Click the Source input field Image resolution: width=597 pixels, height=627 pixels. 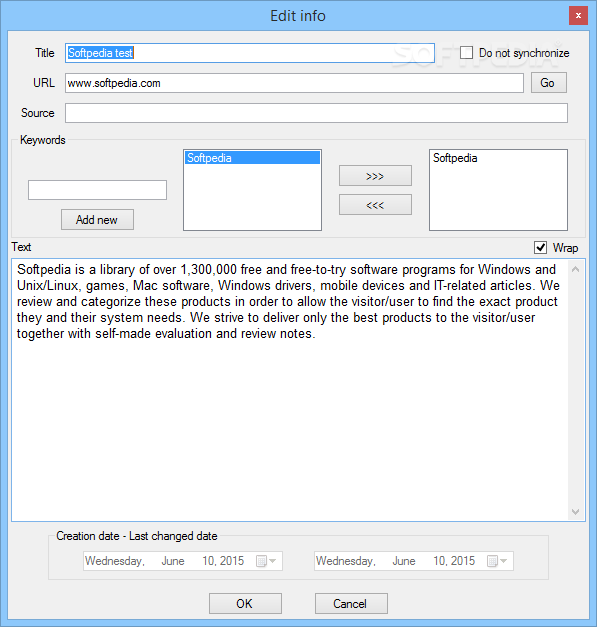point(316,113)
